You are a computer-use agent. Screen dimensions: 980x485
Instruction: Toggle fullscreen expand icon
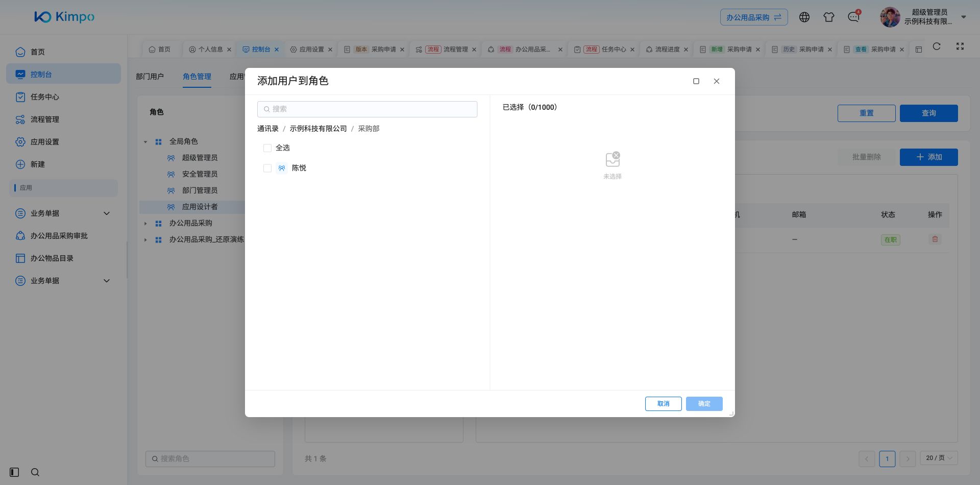960,46
